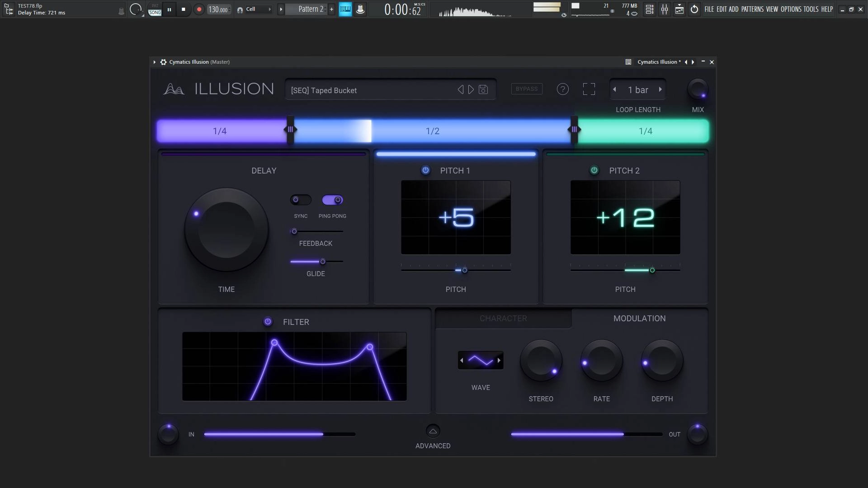Increase loop length with the right arrow
Screen dimensions: 868x488
pos(660,89)
